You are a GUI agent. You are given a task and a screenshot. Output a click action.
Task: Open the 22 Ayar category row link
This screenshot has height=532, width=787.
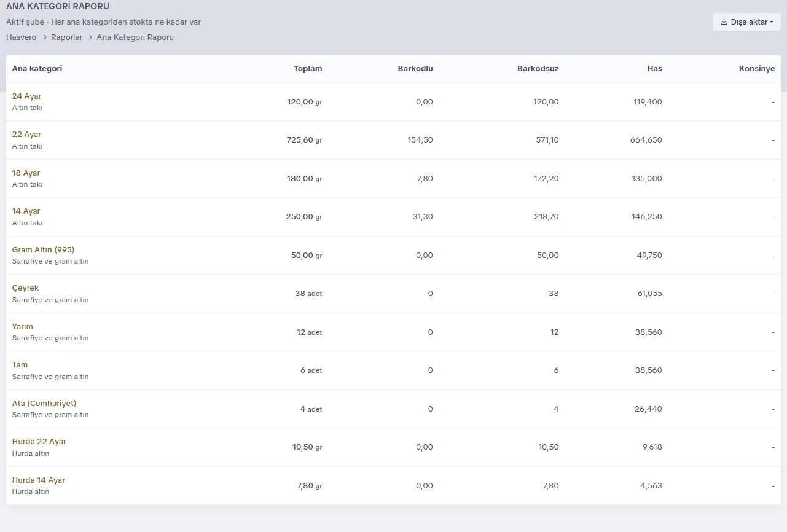27,135
